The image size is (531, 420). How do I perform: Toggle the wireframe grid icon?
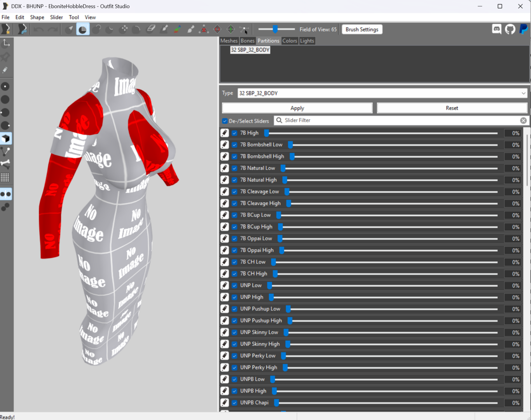5,178
